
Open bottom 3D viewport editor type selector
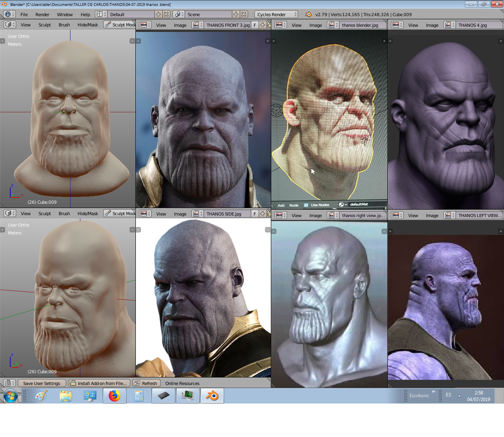click(9, 213)
